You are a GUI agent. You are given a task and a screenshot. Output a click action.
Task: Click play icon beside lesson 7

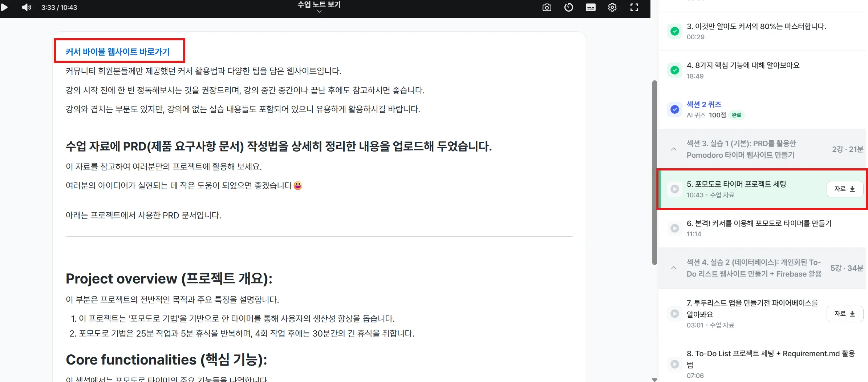pyautogui.click(x=675, y=314)
